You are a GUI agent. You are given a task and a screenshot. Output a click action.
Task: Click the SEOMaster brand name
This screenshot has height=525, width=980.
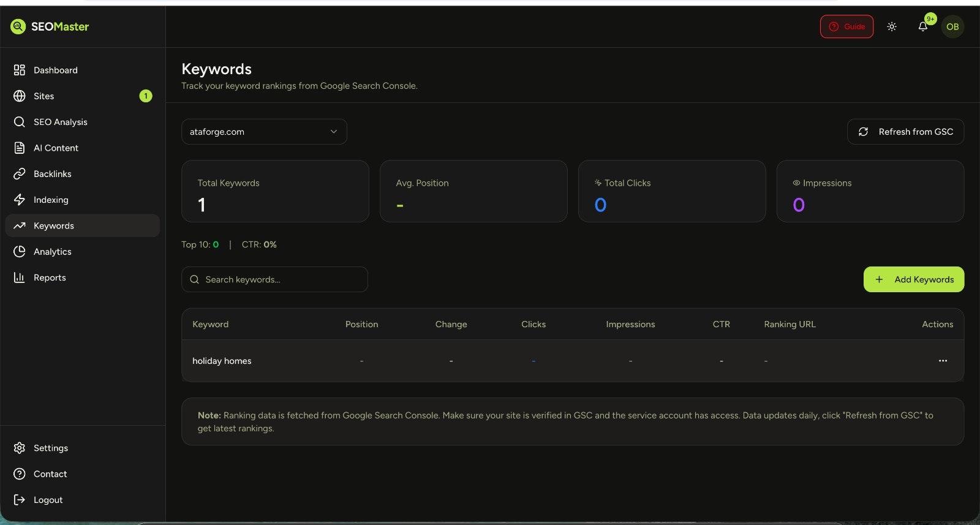pyautogui.click(x=60, y=26)
